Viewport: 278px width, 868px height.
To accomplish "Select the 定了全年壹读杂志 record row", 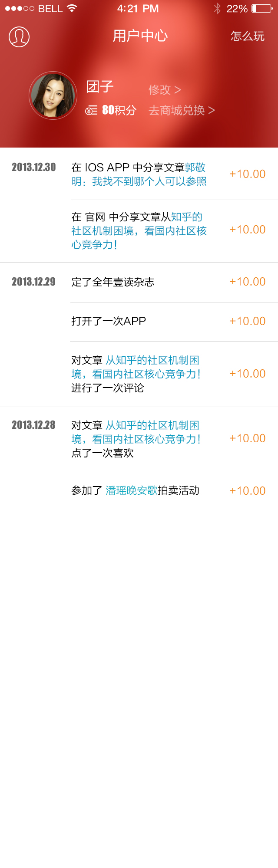I will click(x=174, y=282).
